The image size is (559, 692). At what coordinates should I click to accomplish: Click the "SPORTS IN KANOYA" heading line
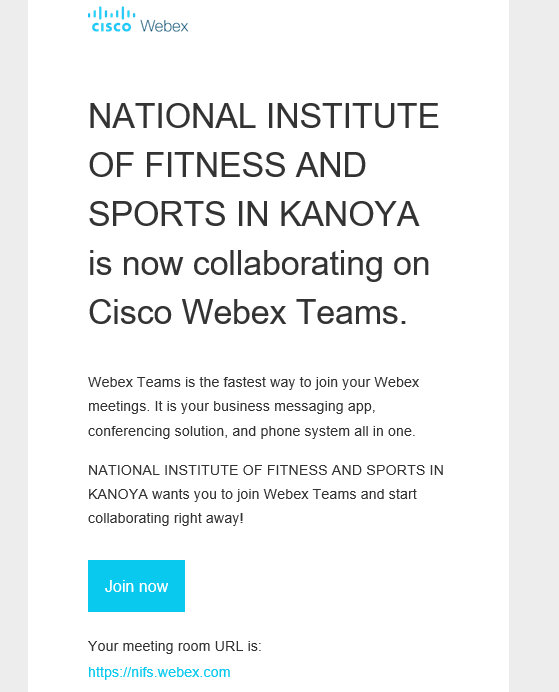pos(254,214)
